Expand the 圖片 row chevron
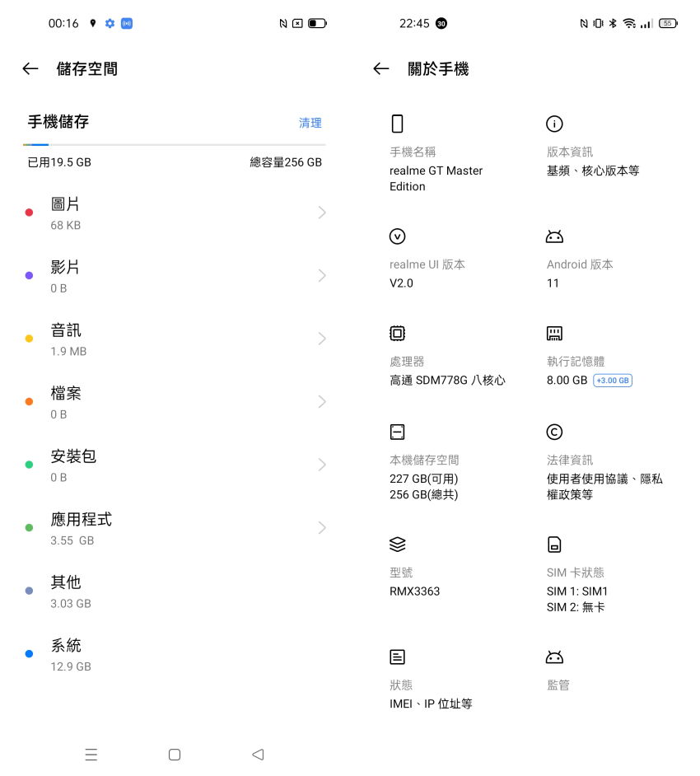700x776 pixels. (x=322, y=213)
